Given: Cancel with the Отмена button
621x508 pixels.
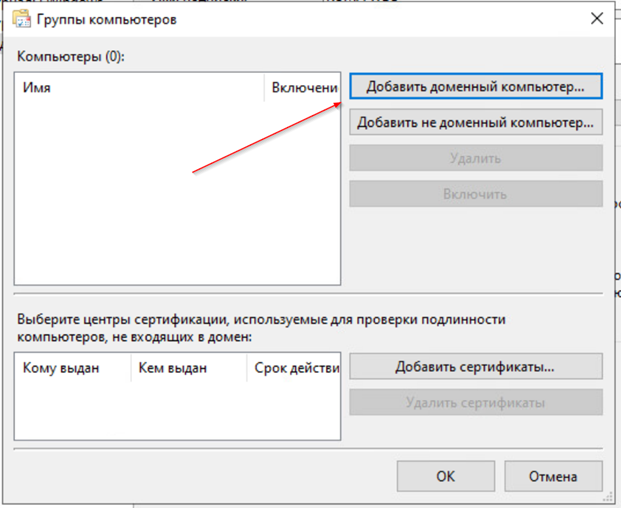Looking at the screenshot, I should click(553, 476).
